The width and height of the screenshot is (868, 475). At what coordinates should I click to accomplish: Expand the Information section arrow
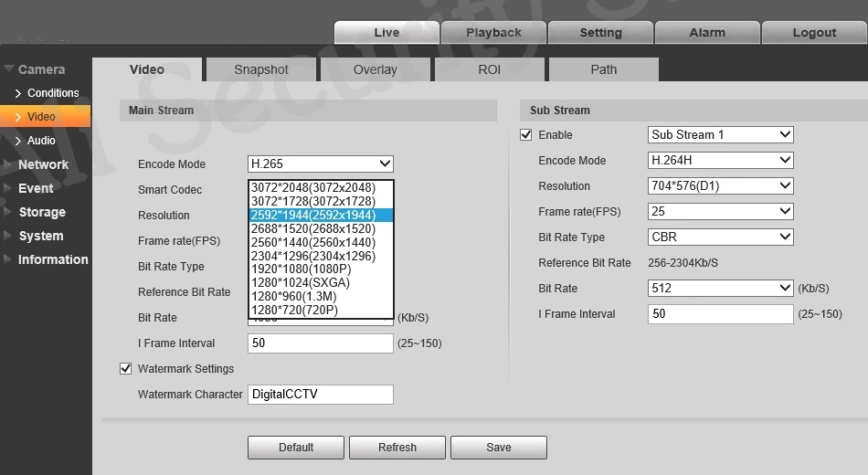coord(7,259)
